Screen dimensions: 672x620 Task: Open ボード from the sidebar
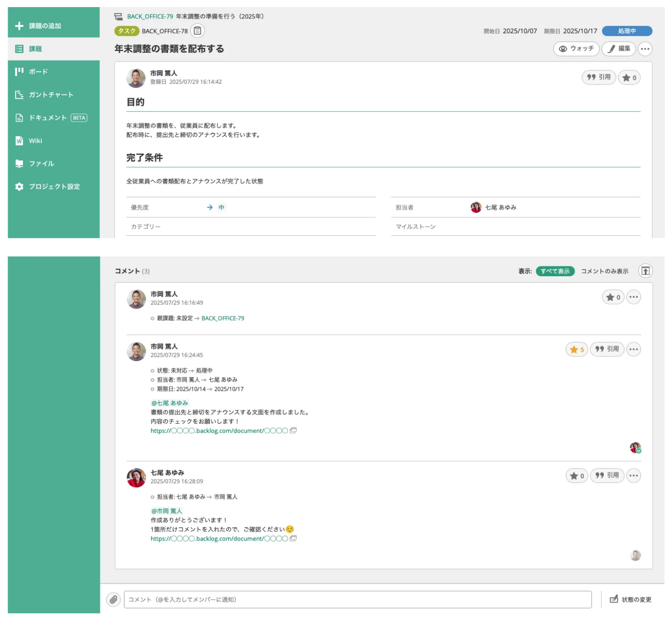(x=54, y=72)
